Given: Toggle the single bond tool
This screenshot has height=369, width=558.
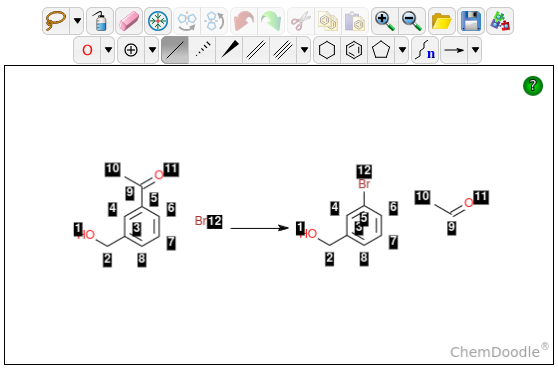Looking at the screenshot, I should (175, 50).
